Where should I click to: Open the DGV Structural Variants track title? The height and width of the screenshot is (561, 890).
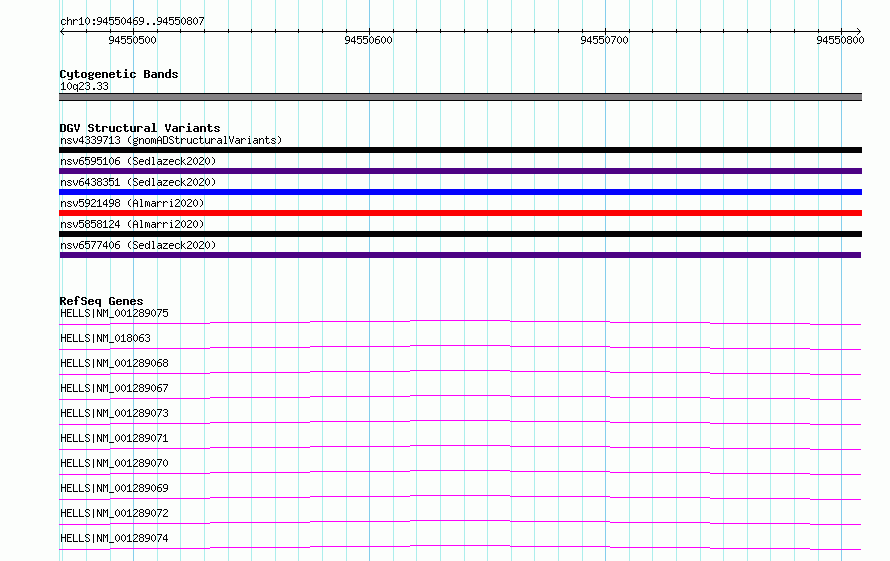pos(140,128)
